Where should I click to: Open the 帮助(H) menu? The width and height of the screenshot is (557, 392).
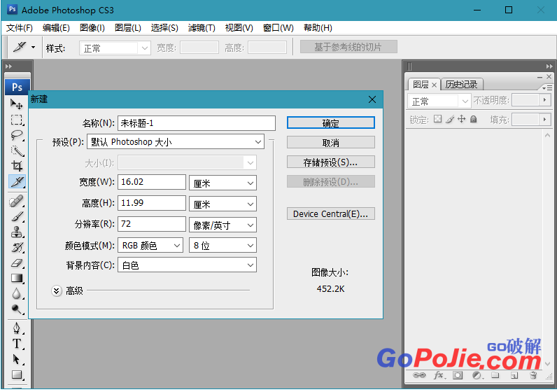318,28
